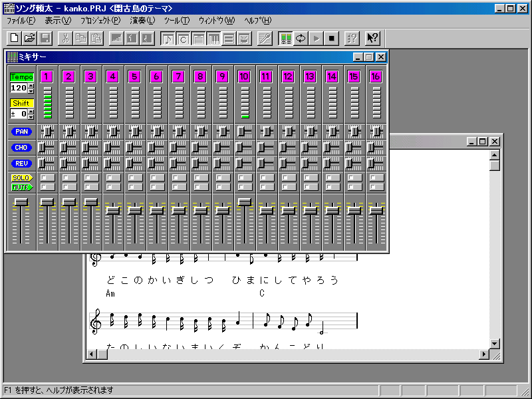532x399 pixels.
Task: Click the microphone over score icon
Action: pos(265,39)
